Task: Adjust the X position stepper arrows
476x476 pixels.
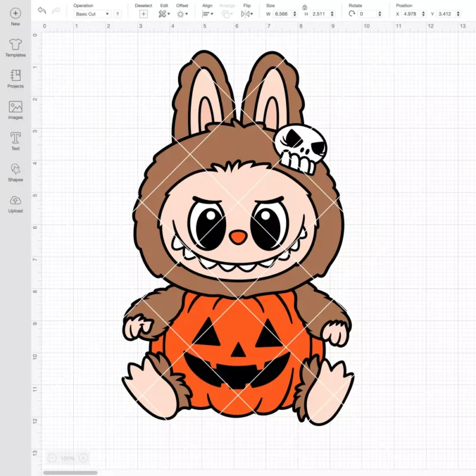Action: 424,14
